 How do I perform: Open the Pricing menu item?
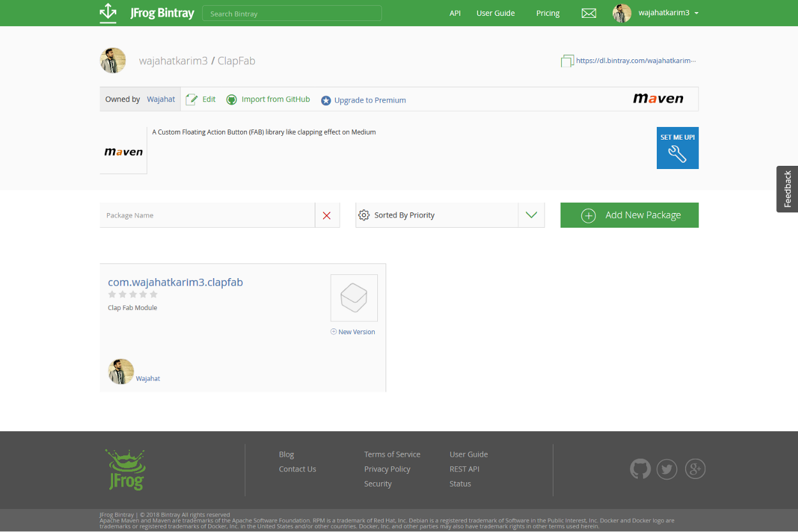(x=548, y=13)
